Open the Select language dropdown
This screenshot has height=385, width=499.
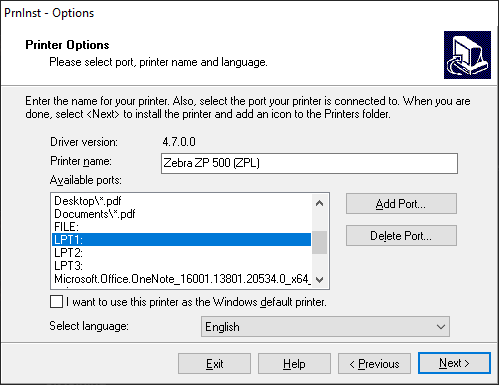tap(325, 327)
